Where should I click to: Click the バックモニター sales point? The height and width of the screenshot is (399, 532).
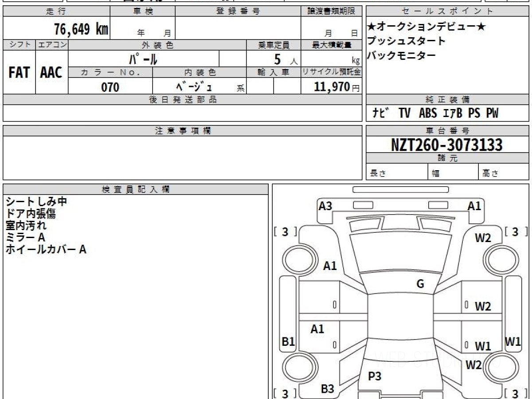(x=401, y=55)
